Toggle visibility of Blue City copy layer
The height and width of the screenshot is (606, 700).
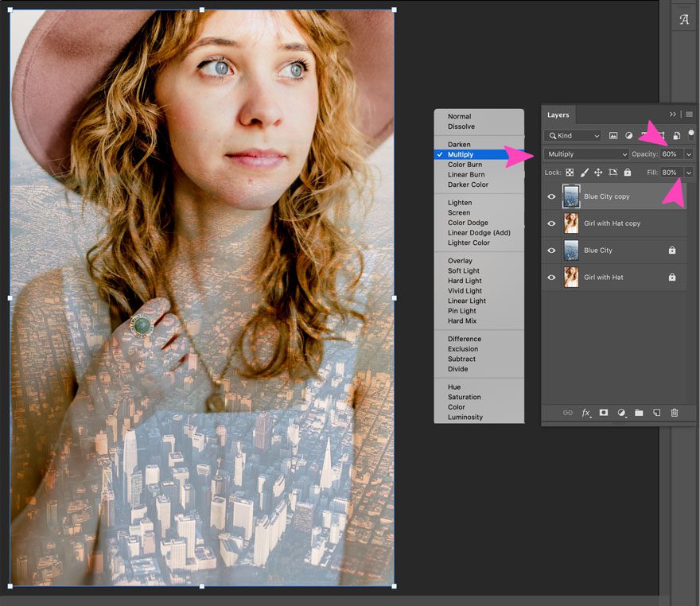(550, 196)
